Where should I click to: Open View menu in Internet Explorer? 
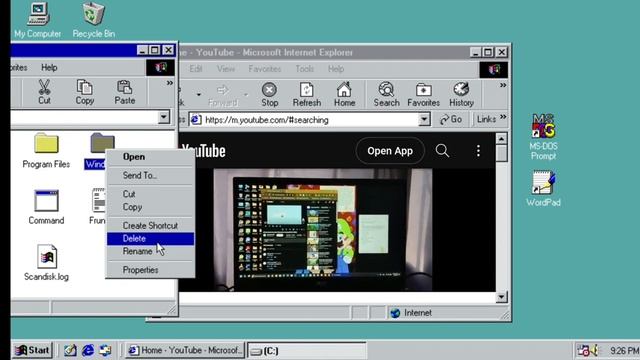pyautogui.click(x=226, y=69)
